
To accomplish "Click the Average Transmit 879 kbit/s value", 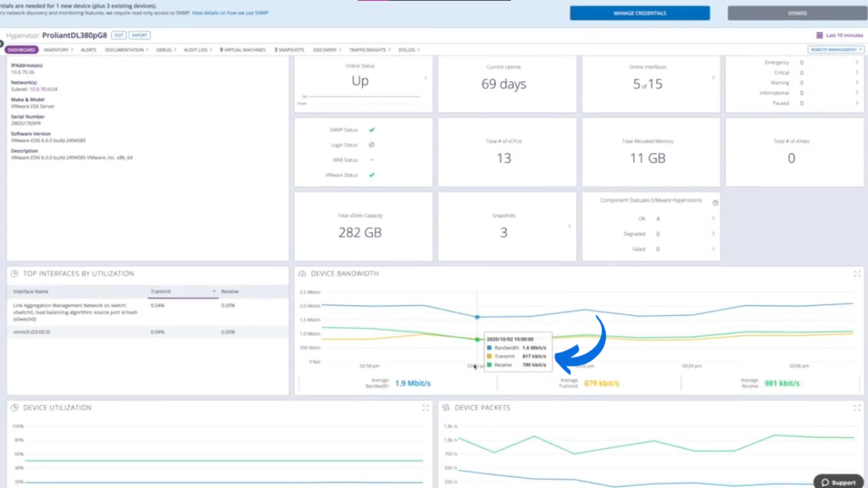I will click(601, 383).
